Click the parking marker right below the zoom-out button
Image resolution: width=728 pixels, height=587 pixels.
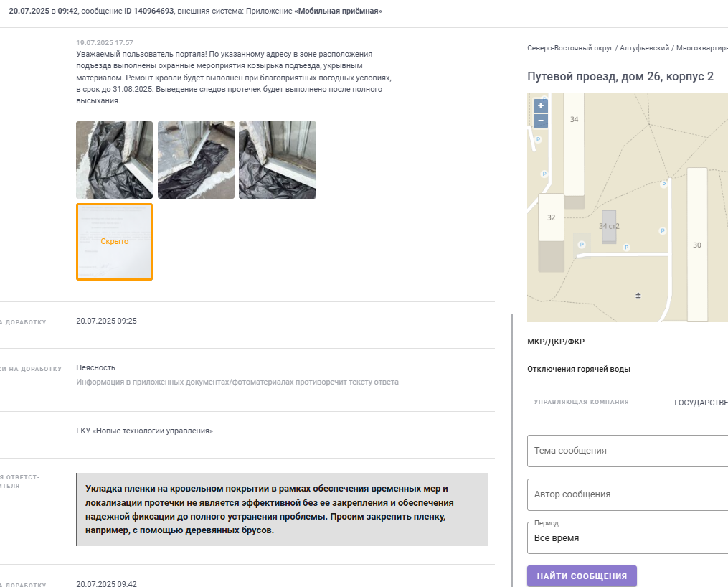(x=538, y=139)
